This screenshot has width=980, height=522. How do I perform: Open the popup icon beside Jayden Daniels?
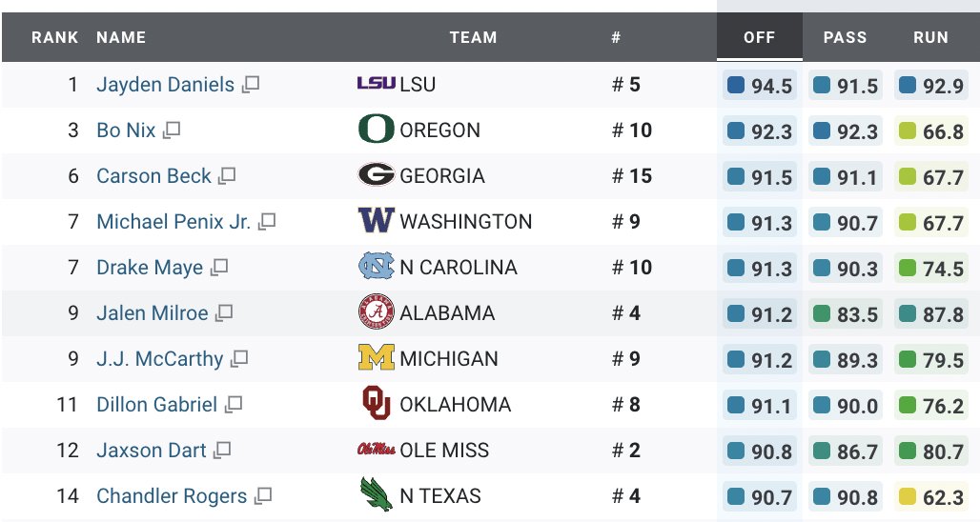click(251, 84)
